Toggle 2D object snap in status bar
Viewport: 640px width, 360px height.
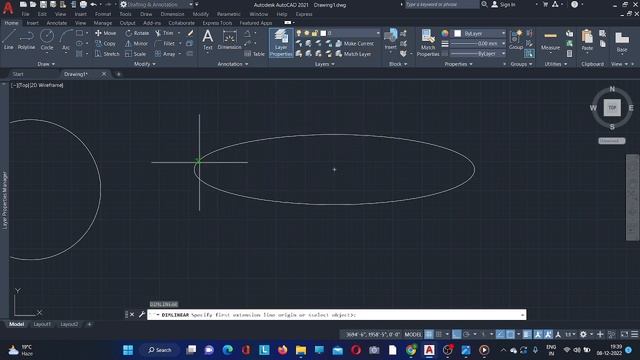pos(510,334)
